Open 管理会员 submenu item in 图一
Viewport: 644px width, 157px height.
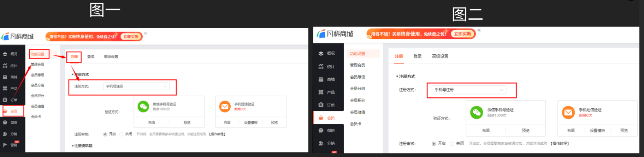[x=37, y=65]
